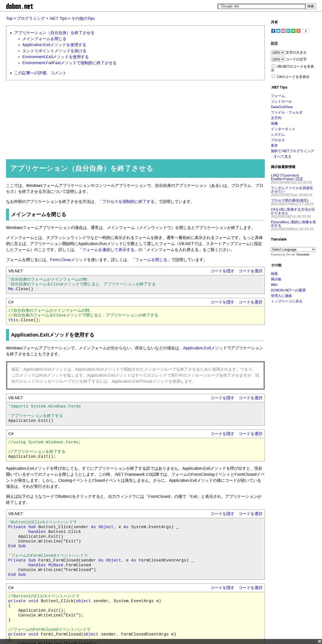Open プロセス間の通信(相互) forum post
This screenshot has width=322, height=644.
tap(290, 200)
